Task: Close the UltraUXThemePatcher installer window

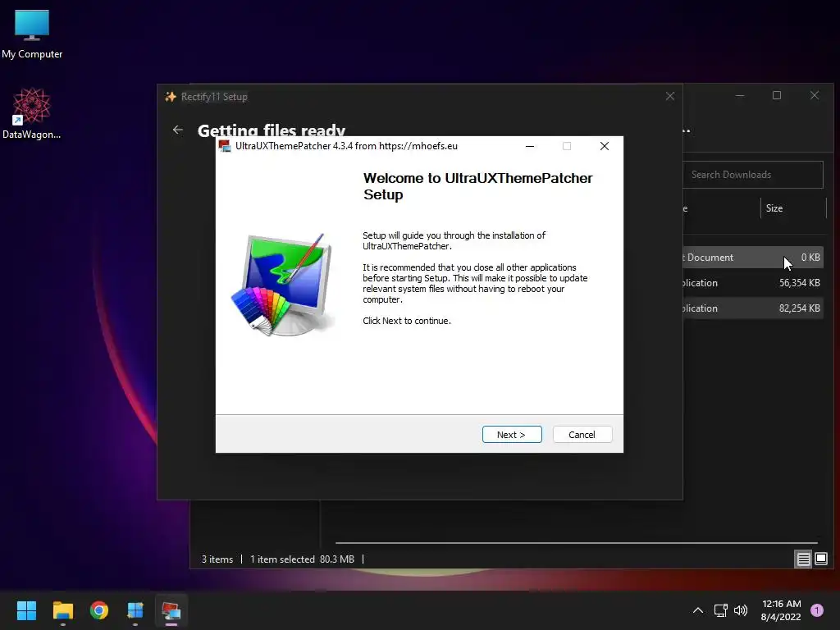Action: [605, 146]
